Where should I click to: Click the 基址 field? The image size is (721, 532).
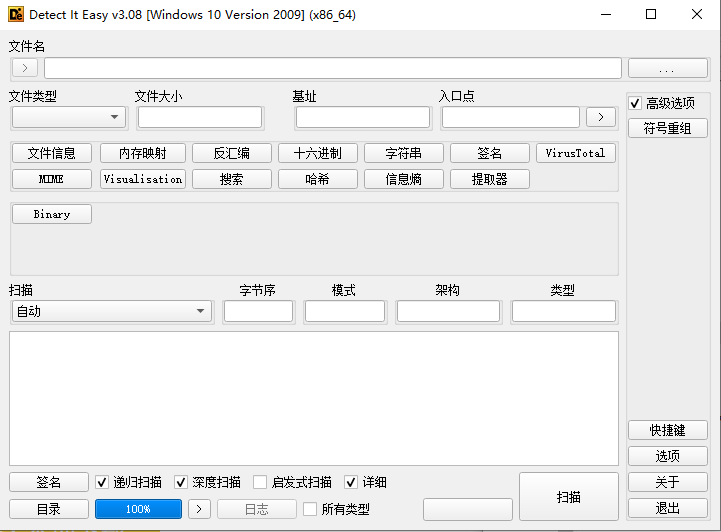pyautogui.click(x=363, y=117)
